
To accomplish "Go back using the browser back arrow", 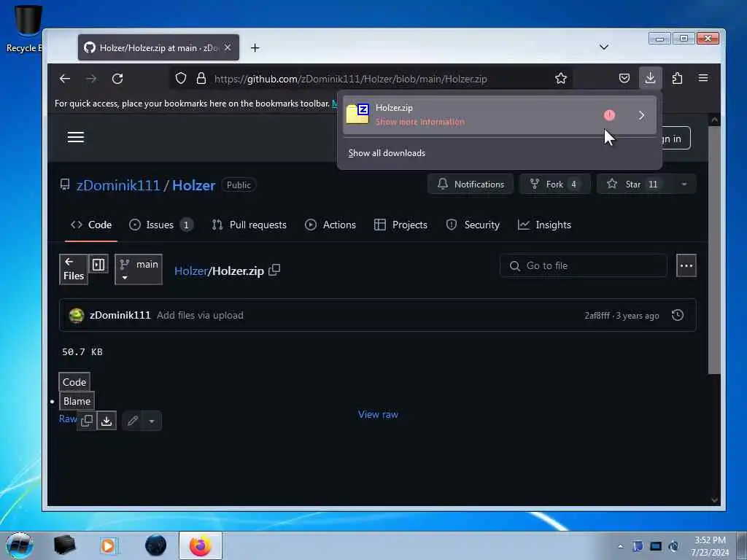I will click(65, 79).
